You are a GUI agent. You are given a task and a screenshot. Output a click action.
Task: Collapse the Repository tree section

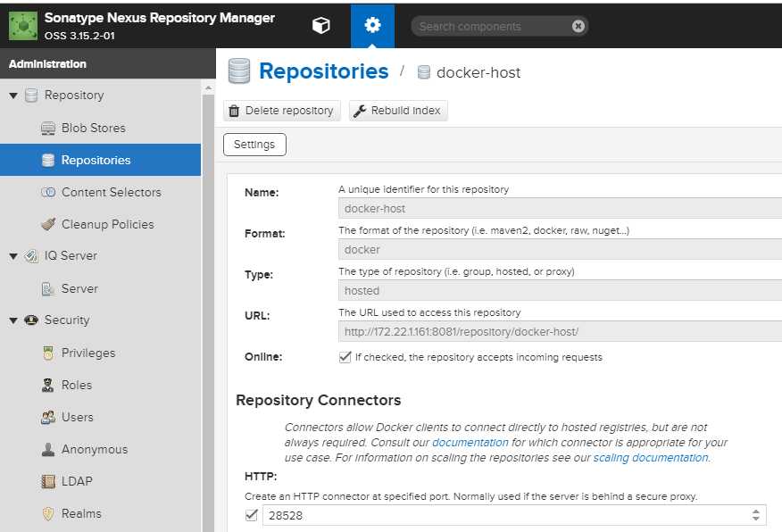point(13,96)
